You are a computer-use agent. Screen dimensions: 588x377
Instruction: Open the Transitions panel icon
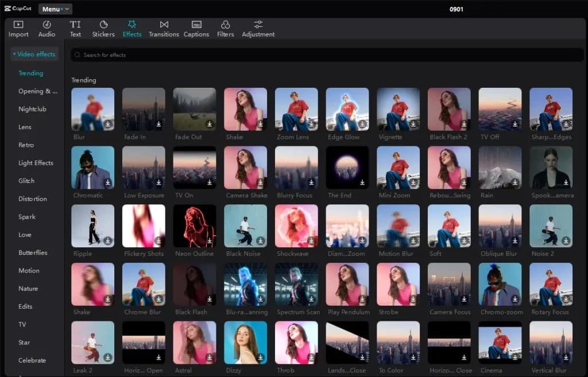coord(164,25)
